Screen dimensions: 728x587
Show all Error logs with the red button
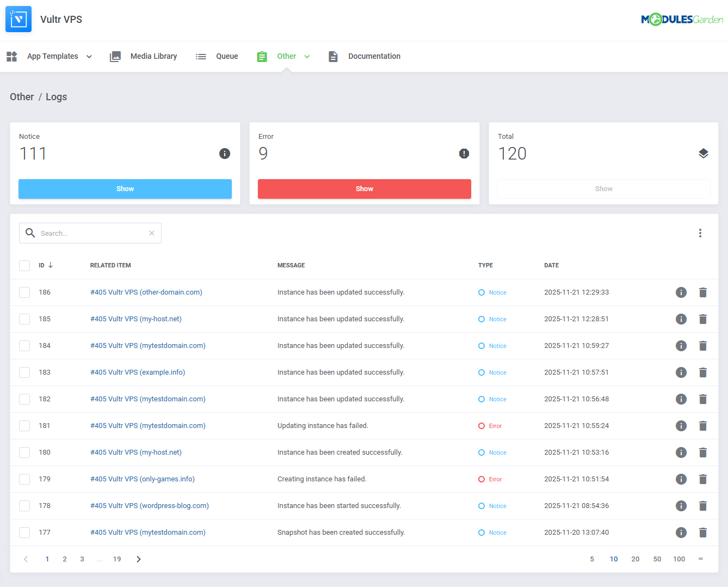[364, 188]
